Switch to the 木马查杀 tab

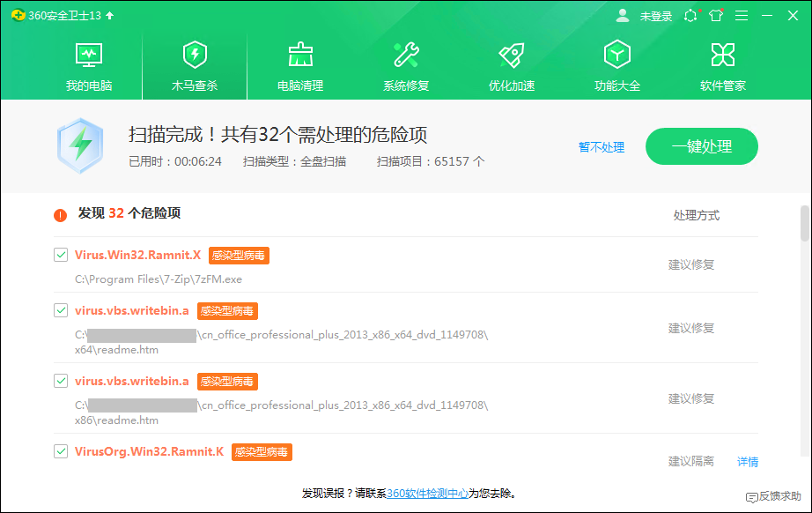(193, 63)
